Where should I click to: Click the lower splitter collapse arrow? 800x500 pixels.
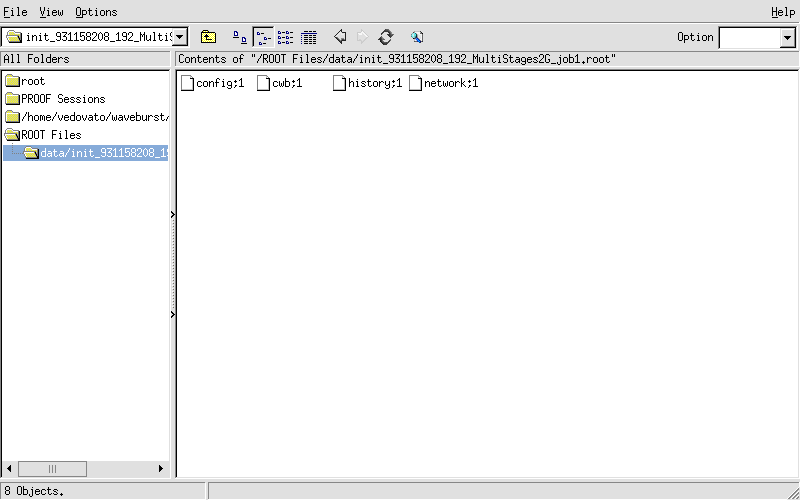[x=173, y=314]
